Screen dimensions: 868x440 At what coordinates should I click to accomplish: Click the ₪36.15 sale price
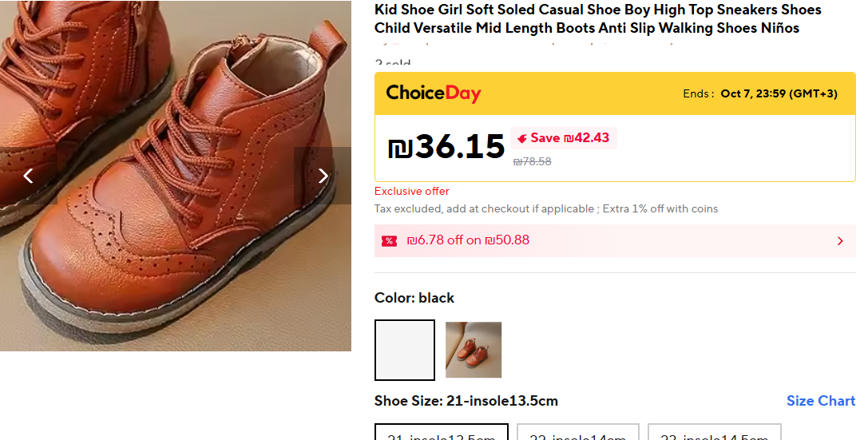point(446,146)
